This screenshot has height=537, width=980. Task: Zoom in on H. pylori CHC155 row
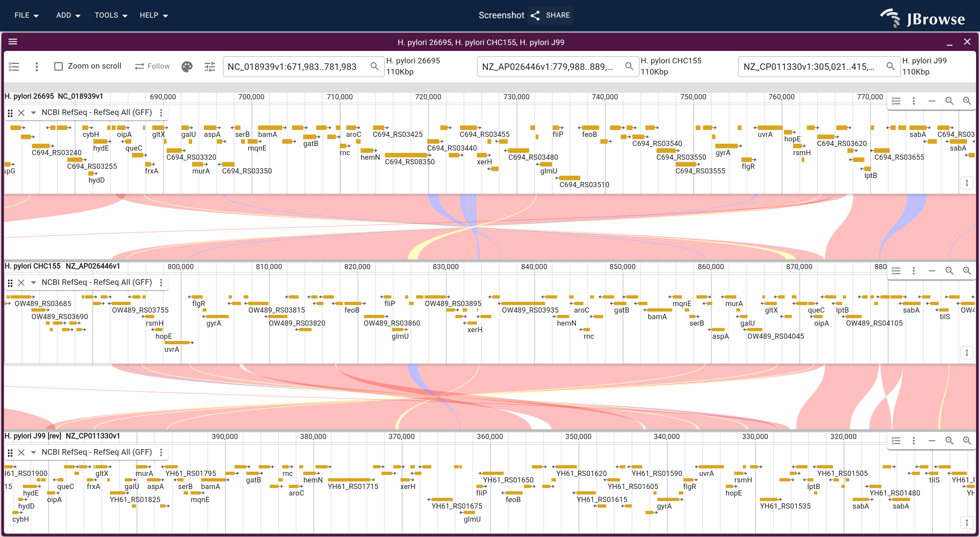tap(967, 271)
